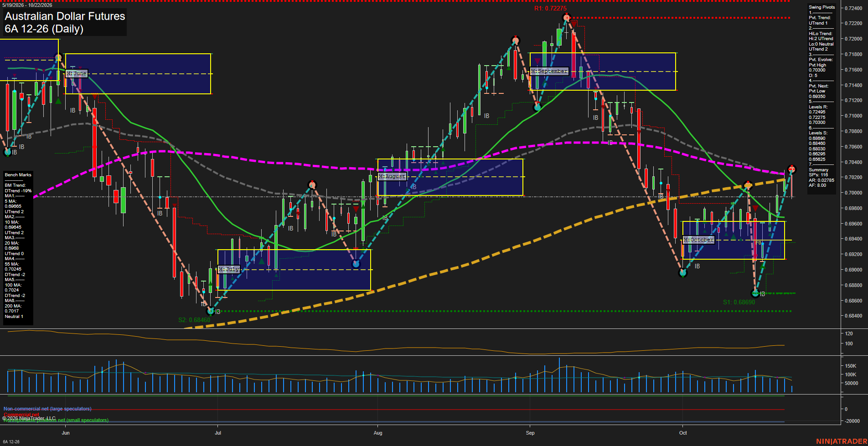Click the date range 5/19/2026 - 10/22/2026

(x=27, y=5)
